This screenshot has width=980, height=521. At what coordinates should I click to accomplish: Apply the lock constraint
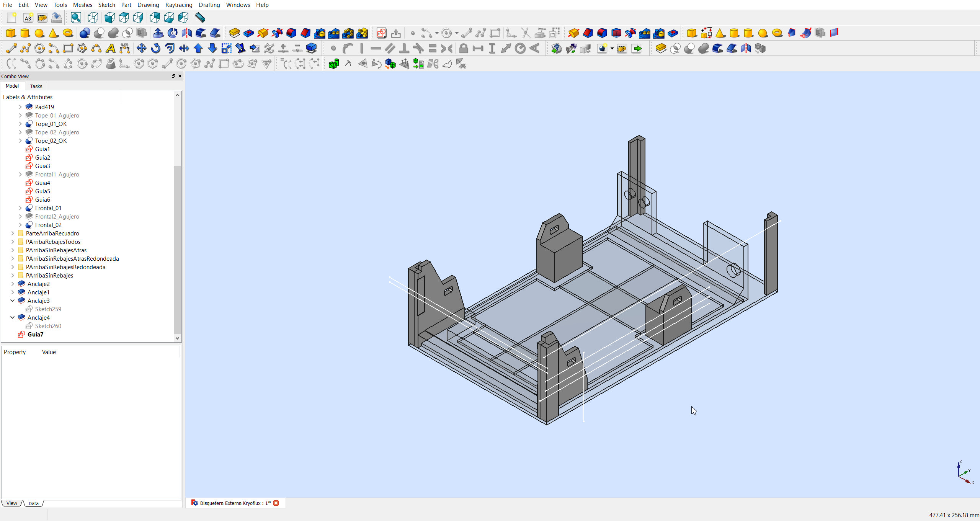coord(463,48)
